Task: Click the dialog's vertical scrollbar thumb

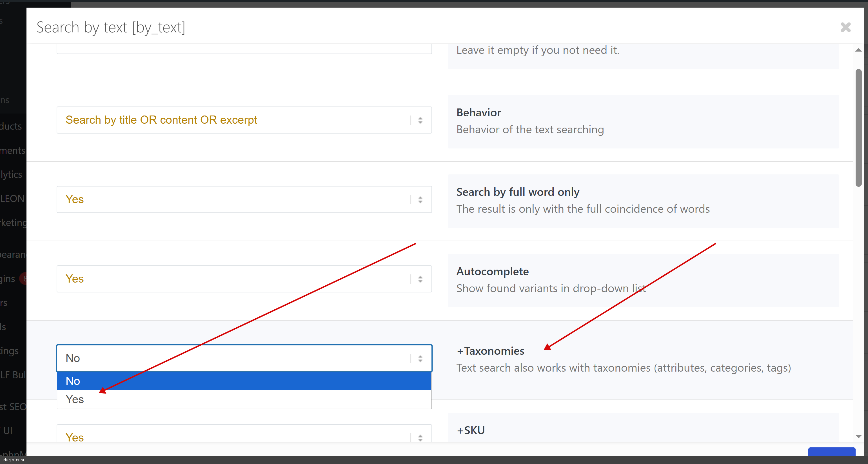Action: (858, 128)
